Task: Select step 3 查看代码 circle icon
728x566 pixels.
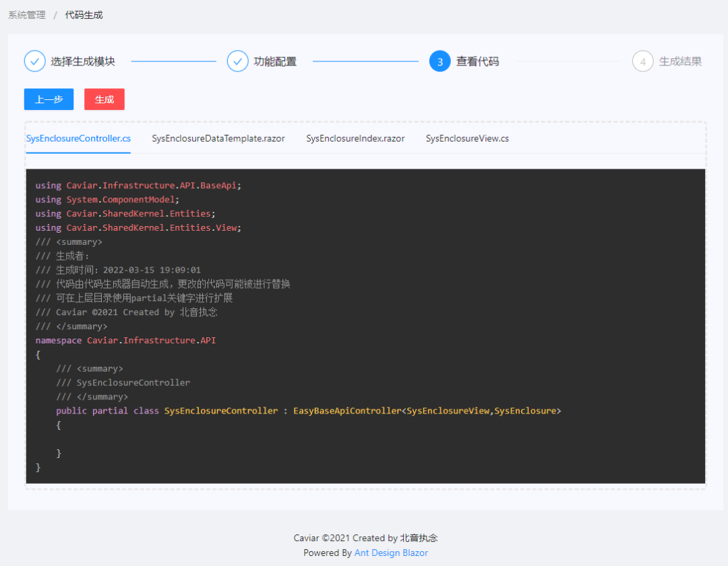Action: (x=440, y=61)
